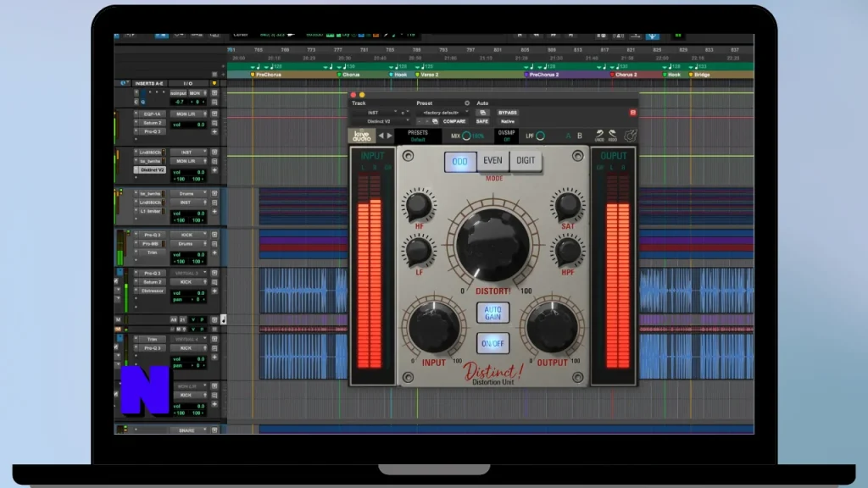The width and height of the screenshot is (868, 488).
Task: Click the track view icon on the noinput MON row
Action: pos(214,93)
